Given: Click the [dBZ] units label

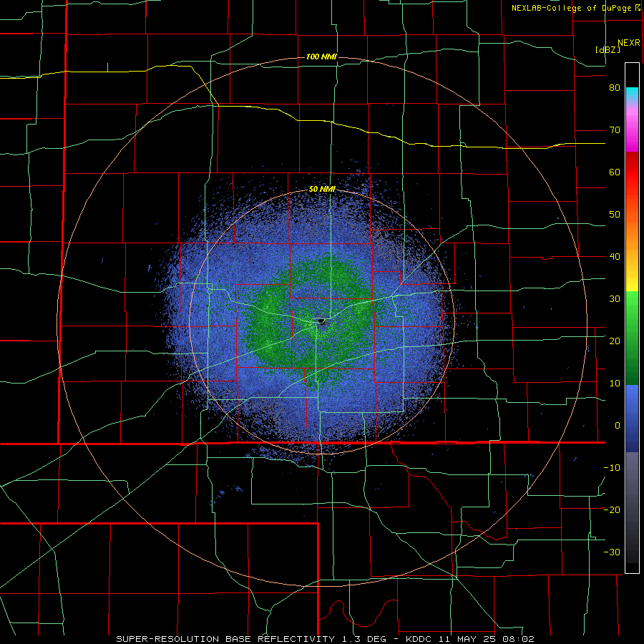Looking at the screenshot, I should click(608, 49).
